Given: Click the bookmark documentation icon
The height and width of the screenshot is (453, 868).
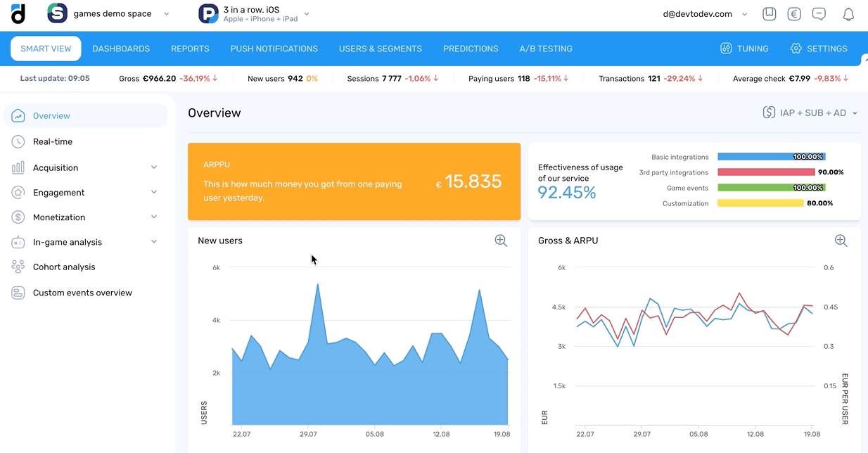Looking at the screenshot, I should (x=770, y=14).
